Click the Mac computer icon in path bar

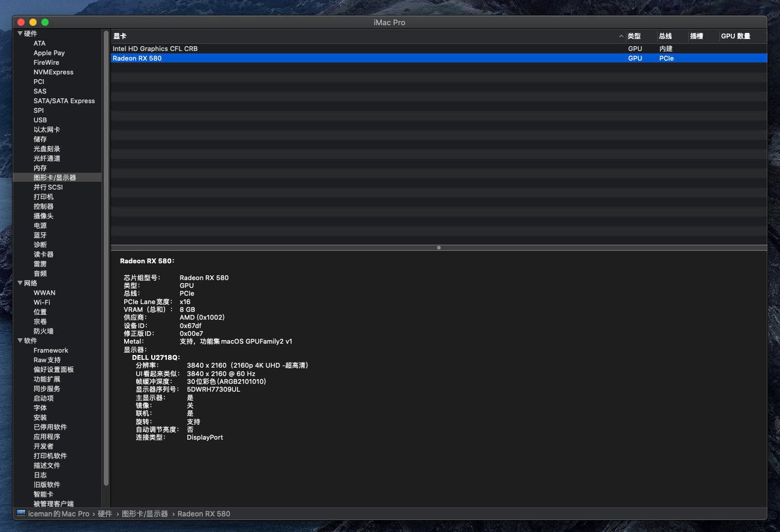(21, 513)
